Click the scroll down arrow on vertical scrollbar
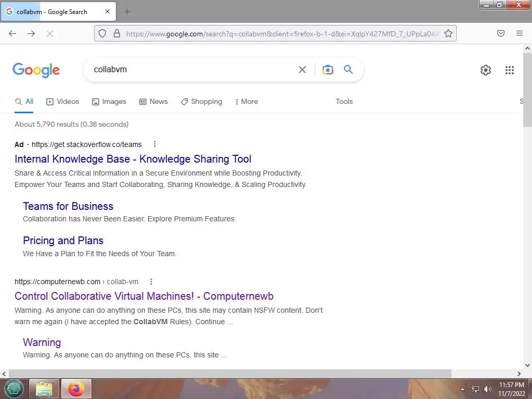 [x=528, y=365]
